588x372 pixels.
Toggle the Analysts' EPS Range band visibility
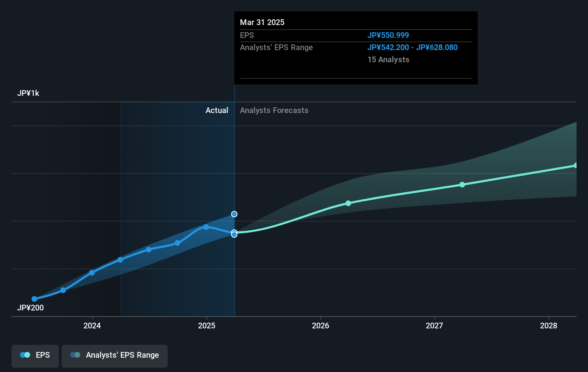point(115,356)
